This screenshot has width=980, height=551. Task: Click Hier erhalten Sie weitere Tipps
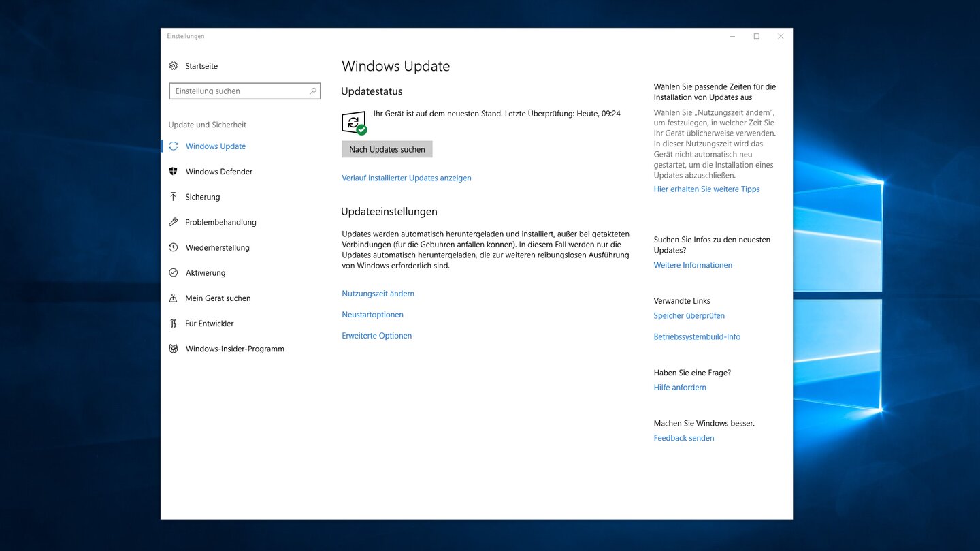click(706, 189)
